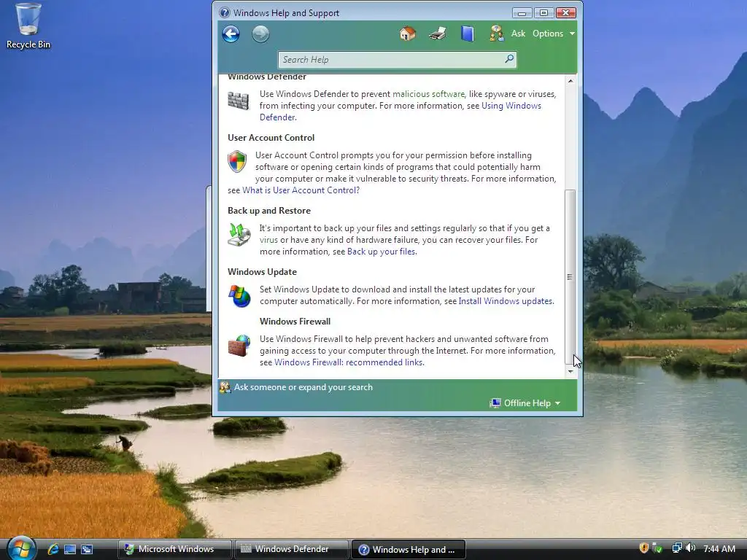Click the Show Desktop Quick Launch icon

70,549
